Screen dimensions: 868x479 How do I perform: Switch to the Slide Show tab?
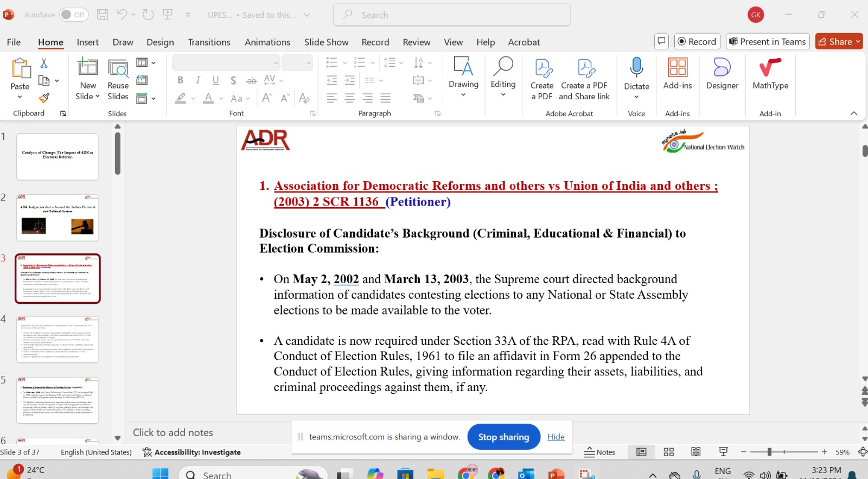click(326, 42)
